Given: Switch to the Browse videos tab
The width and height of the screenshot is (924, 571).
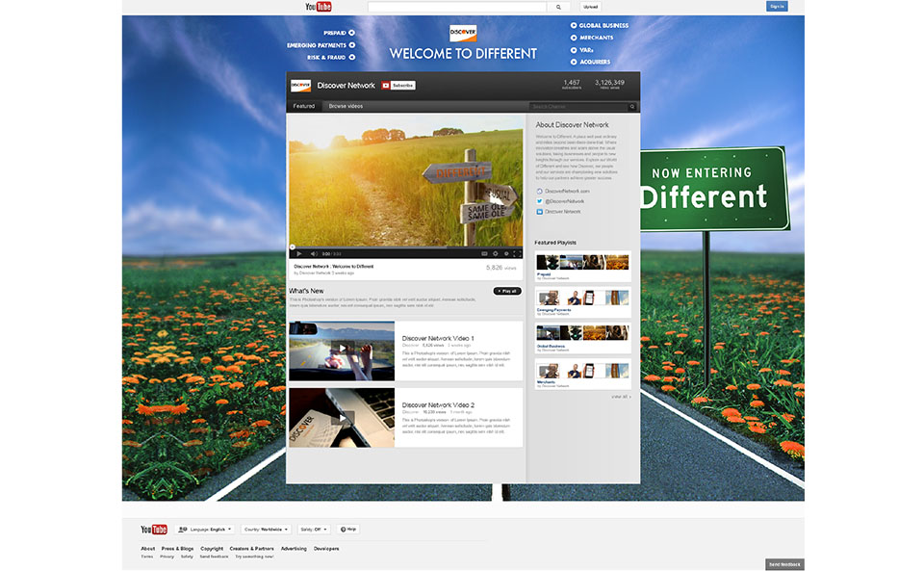Looking at the screenshot, I should click(345, 106).
